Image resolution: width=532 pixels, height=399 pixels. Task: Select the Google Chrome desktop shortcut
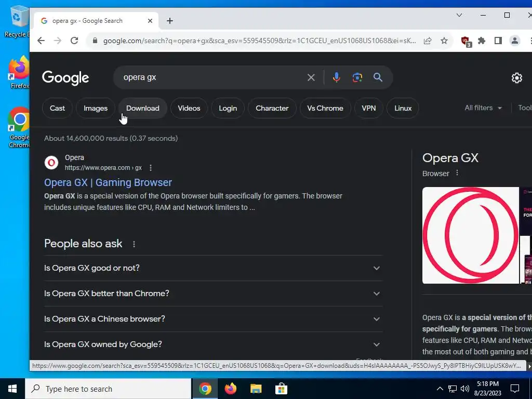coord(19,128)
